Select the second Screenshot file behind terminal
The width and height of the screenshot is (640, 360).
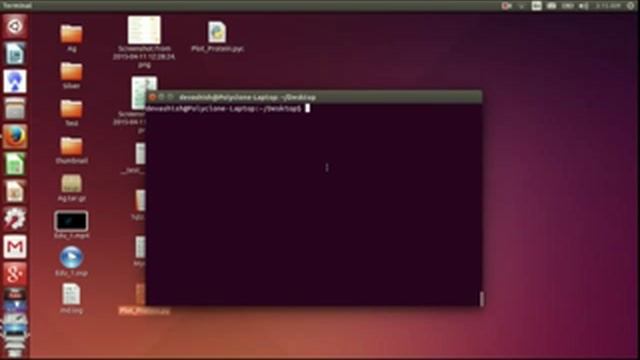(x=140, y=93)
